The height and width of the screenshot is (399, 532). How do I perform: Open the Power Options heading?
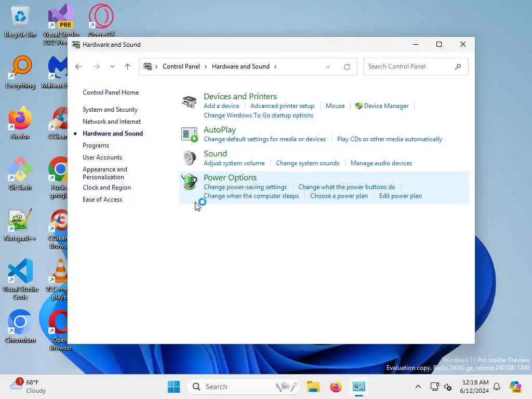230,178
